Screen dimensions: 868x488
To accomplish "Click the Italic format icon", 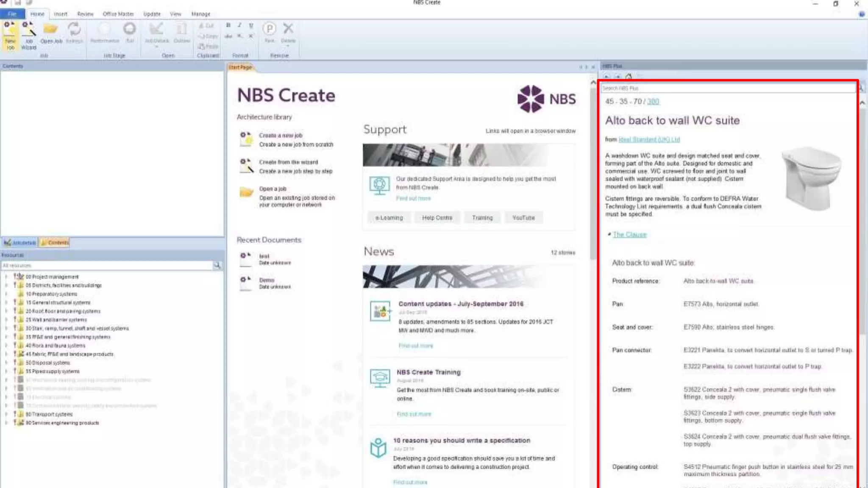I will [240, 25].
